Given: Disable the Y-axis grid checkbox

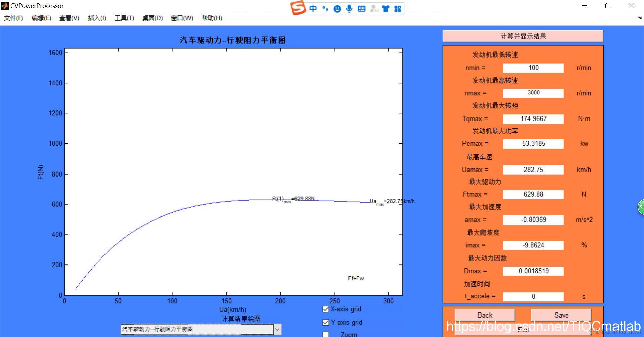Looking at the screenshot, I should (325, 322).
